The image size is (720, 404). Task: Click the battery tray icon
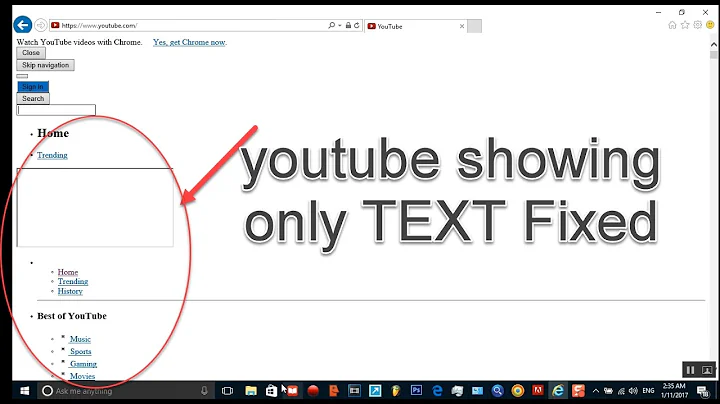click(608, 391)
